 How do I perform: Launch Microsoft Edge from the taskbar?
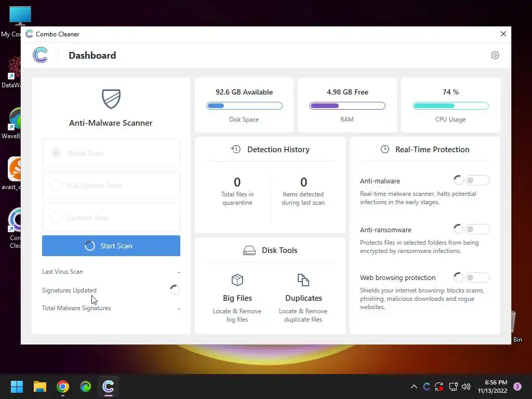pyautogui.click(x=86, y=387)
